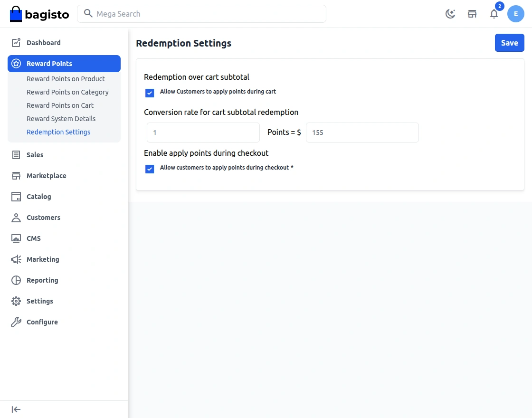
Task: Select Redemption Settings submenu link
Action: (x=58, y=132)
